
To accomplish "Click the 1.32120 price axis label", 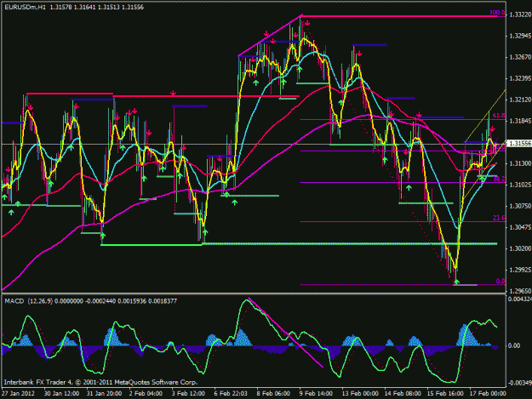I will pos(520,100).
